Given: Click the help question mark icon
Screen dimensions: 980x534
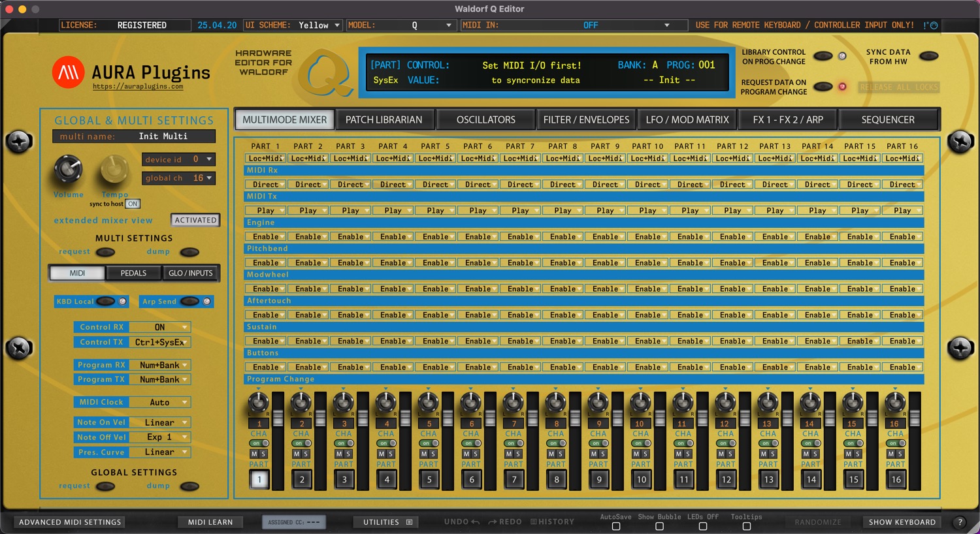Looking at the screenshot, I should click(x=960, y=522).
